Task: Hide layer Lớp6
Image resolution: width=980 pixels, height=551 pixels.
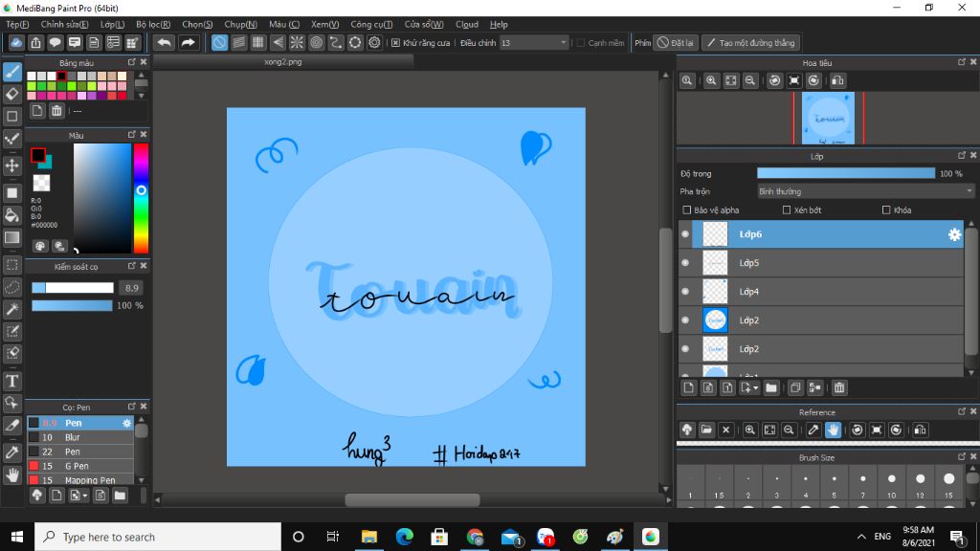Action: click(685, 234)
